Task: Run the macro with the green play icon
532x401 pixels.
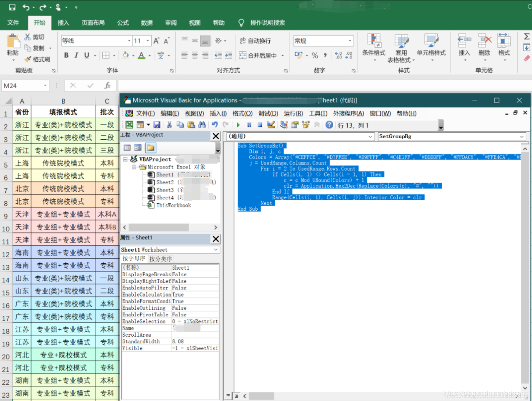Action: coord(238,125)
